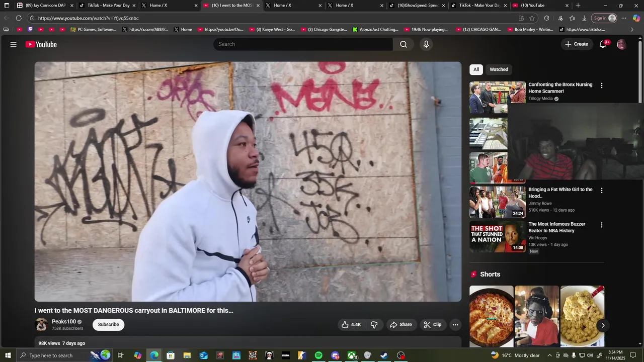Open the YouTube account avatar menu
Image resolution: width=644 pixels, height=362 pixels.
(622, 44)
